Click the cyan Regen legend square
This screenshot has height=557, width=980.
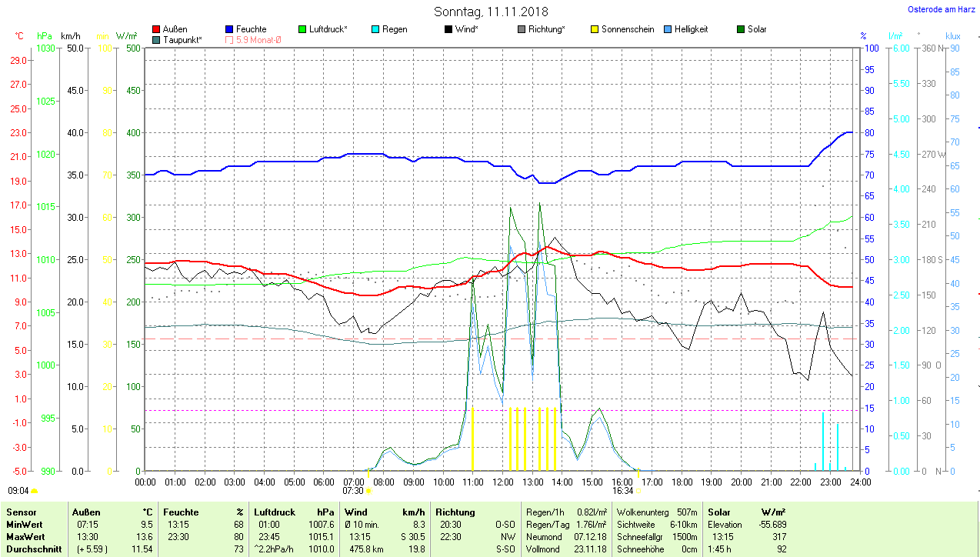(375, 29)
